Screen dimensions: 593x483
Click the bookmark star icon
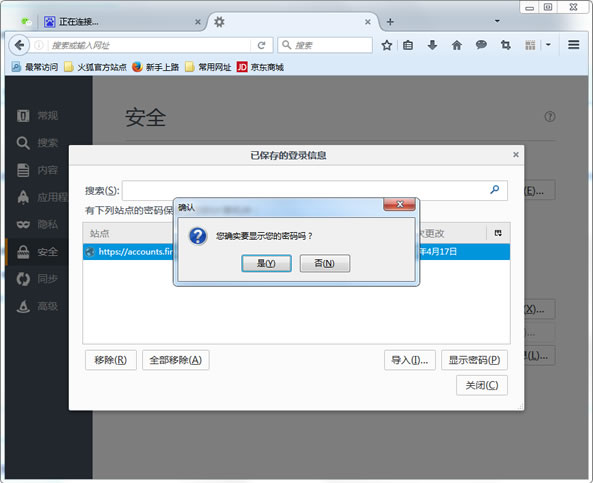[387, 45]
